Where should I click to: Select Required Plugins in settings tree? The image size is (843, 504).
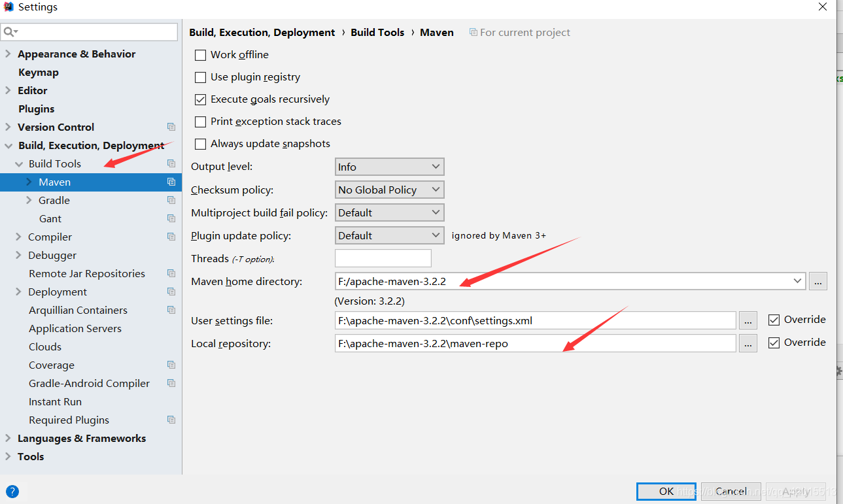[x=69, y=420]
